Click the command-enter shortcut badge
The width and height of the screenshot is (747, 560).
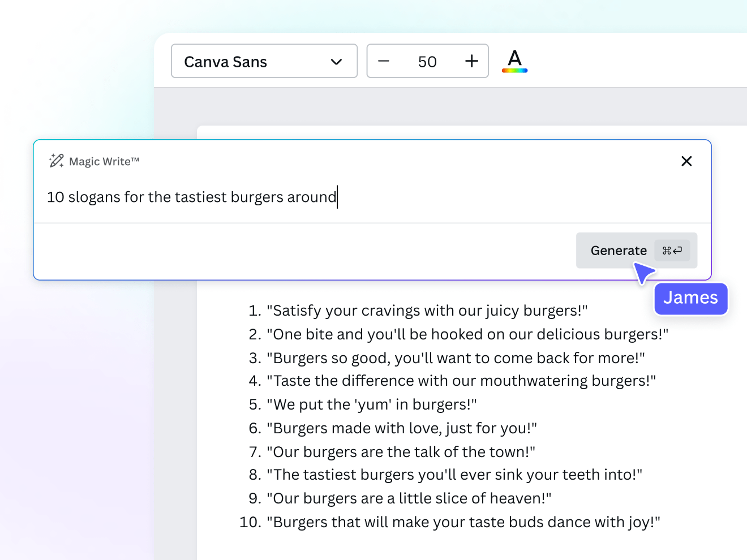click(x=672, y=251)
